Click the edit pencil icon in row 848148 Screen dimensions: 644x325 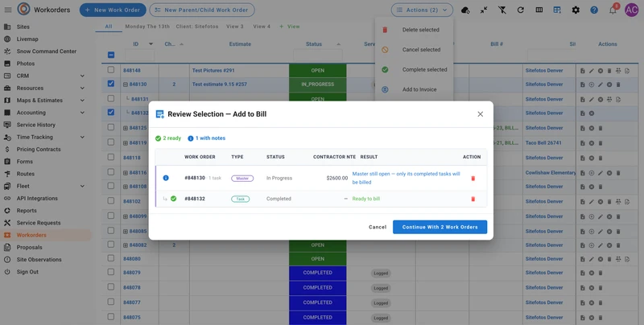point(592,71)
